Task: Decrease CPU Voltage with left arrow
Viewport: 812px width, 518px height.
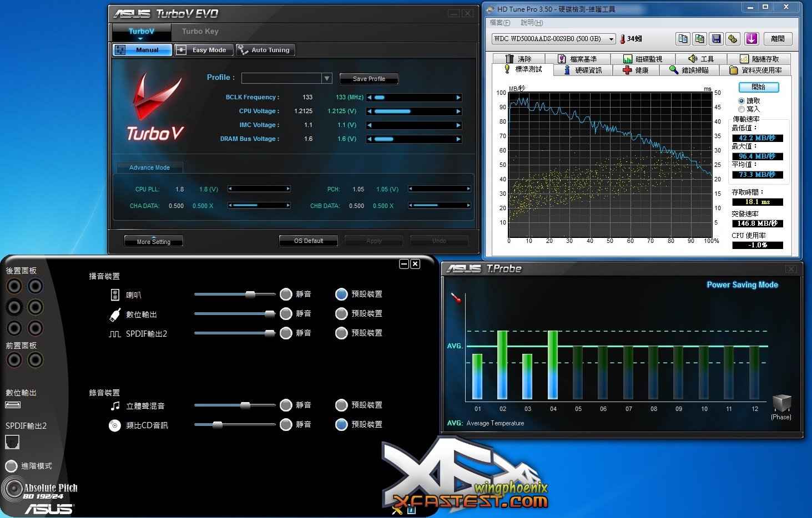Action: [370, 111]
